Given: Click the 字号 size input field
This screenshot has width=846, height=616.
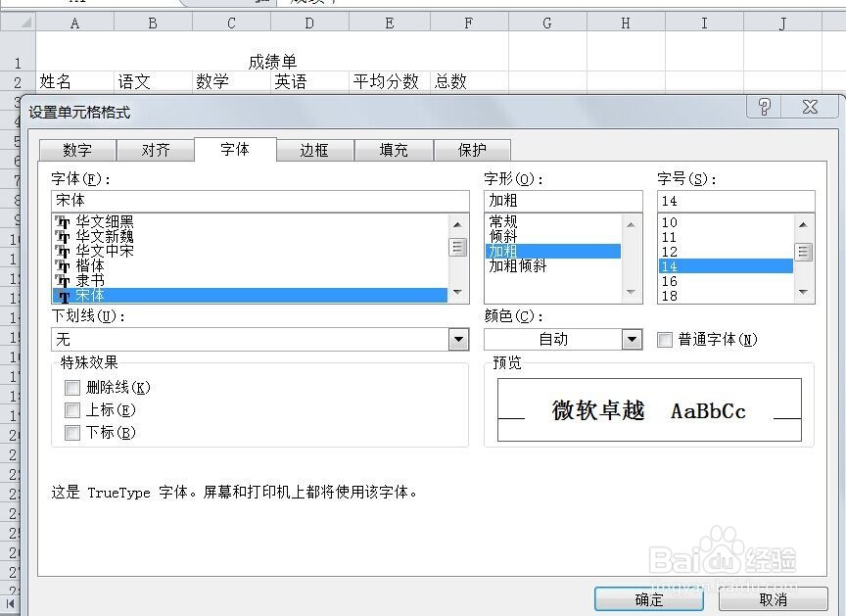Looking at the screenshot, I should tap(736, 201).
